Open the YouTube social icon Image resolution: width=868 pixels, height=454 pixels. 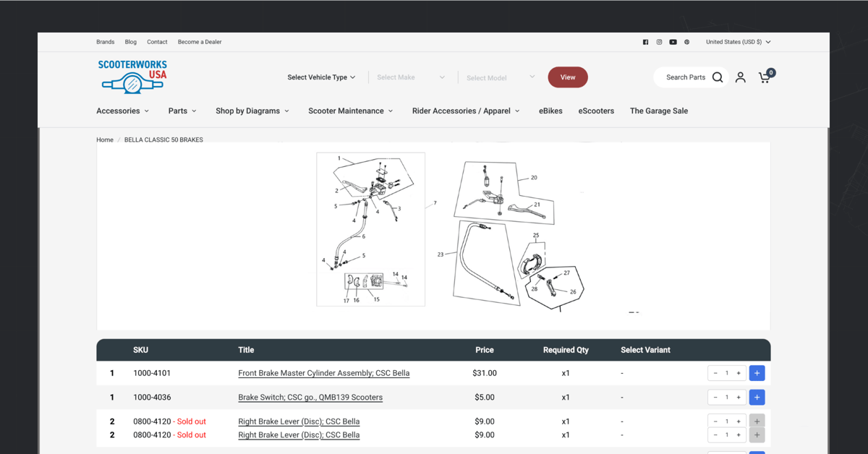pos(673,42)
